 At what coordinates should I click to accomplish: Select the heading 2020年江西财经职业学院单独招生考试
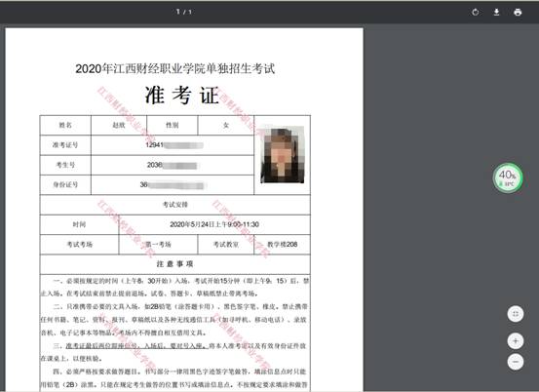click(175, 68)
